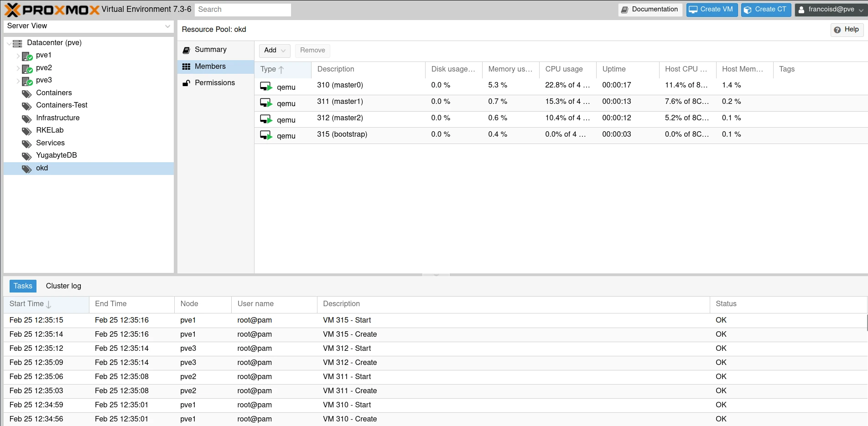Click the Infrastructure pool tag icon
868x426 pixels.
pyautogui.click(x=27, y=119)
